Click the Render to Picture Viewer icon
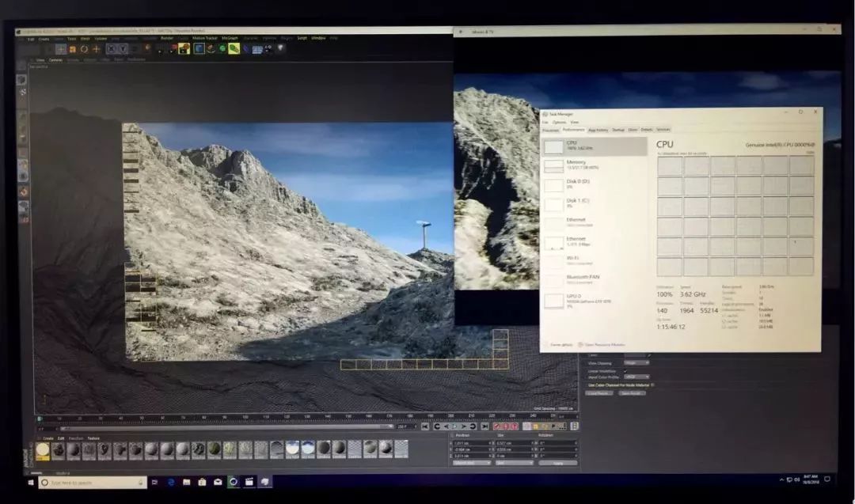Viewport: 855px width, 504px height. (x=173, y=48)
